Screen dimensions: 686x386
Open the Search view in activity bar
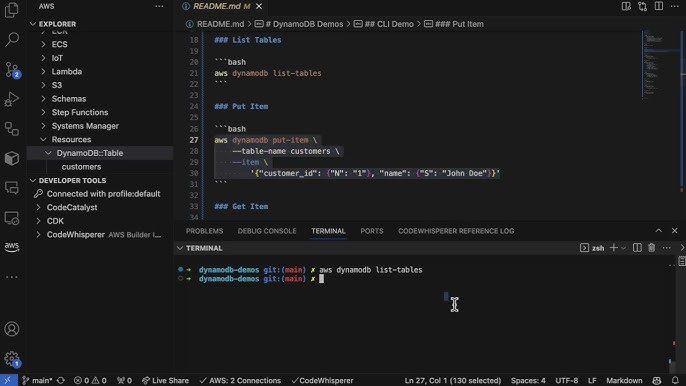(x=12, y=39)
